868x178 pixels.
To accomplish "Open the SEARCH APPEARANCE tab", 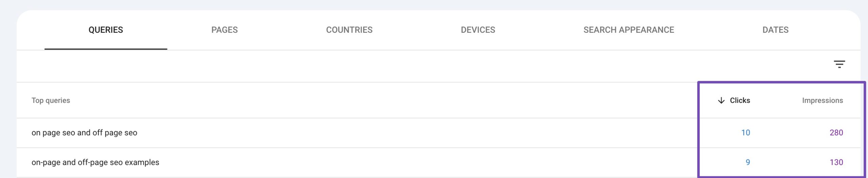I will 629,30.
